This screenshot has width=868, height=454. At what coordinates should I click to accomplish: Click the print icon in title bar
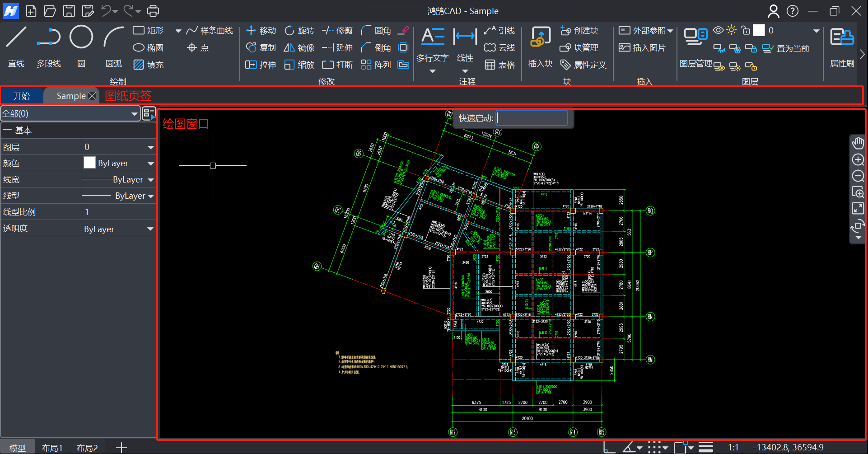(154, 11)
